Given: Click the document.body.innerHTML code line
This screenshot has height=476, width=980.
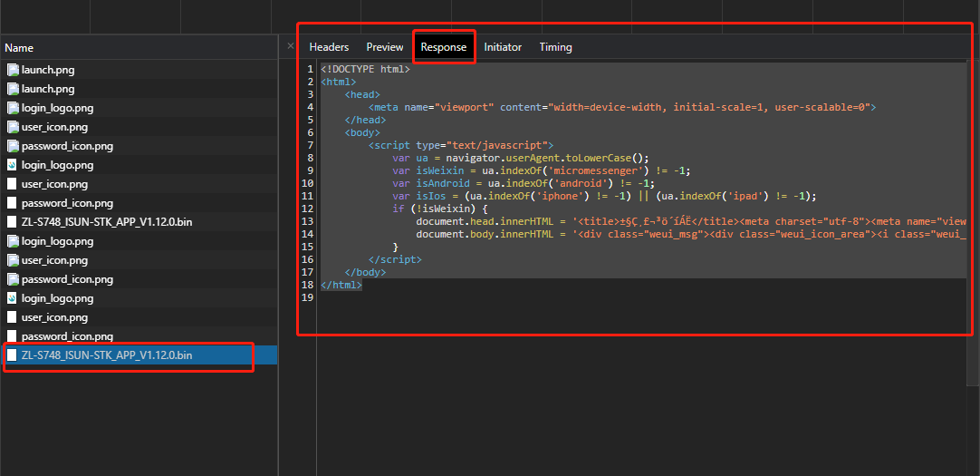Looking at the screenshot, I should (x=691, y=234).
